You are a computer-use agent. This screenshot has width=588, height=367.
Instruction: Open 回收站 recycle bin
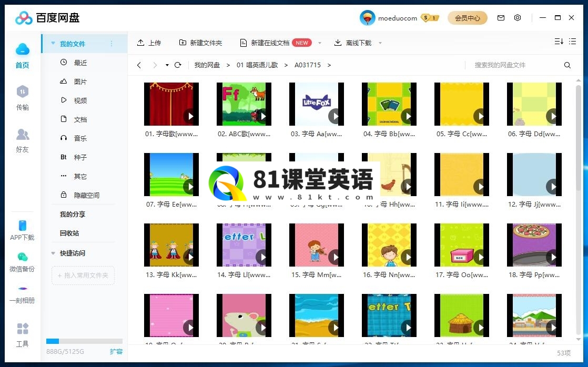coord(69,233)
